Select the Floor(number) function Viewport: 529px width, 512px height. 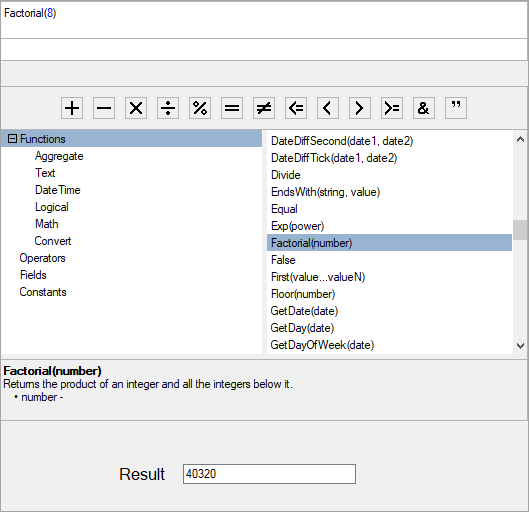389,294
